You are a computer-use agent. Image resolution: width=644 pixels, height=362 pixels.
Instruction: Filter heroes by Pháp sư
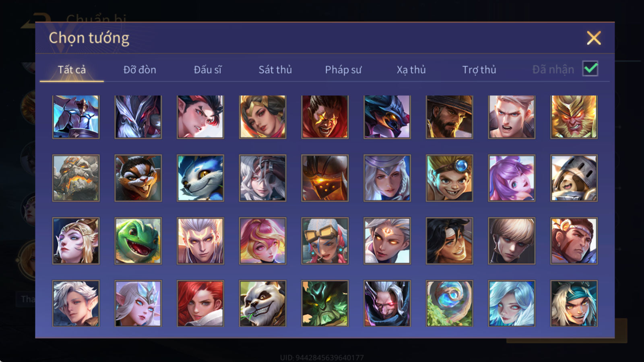click(x=343, y=70)
